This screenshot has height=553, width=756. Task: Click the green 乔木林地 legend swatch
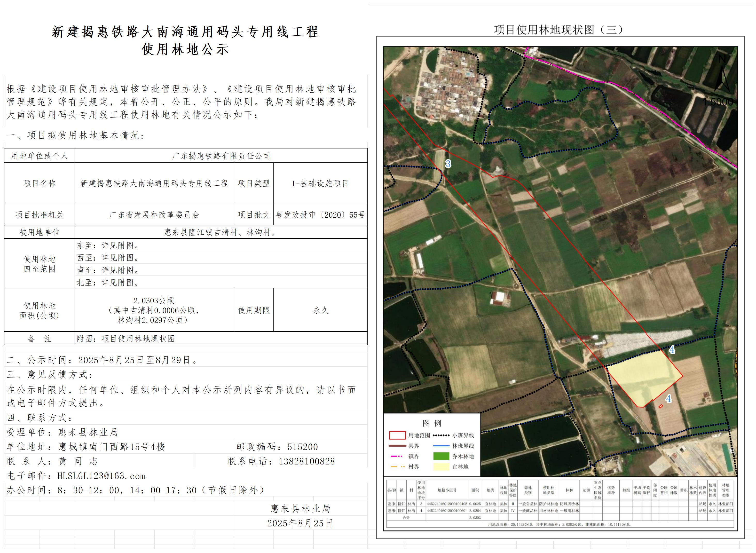[x=441, y=457]
